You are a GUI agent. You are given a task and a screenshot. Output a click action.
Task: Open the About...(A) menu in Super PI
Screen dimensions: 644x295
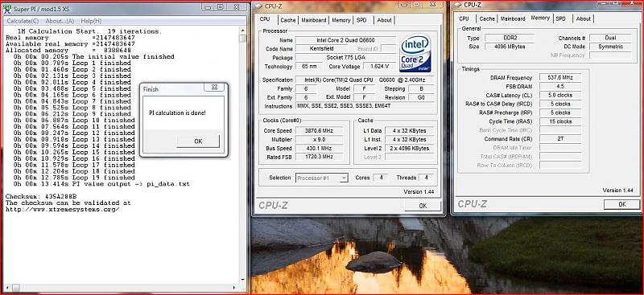[60, 21]
